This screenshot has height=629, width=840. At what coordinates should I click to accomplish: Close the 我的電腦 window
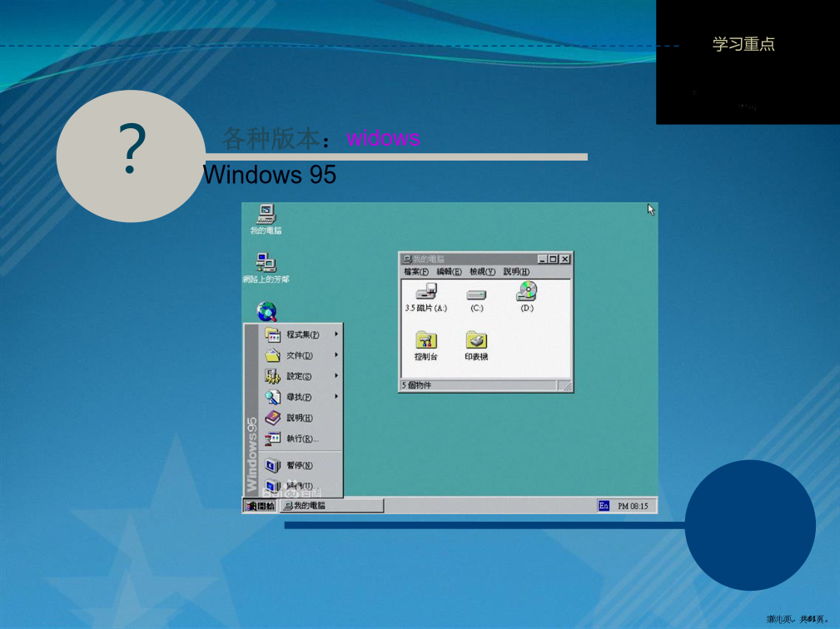565,259
